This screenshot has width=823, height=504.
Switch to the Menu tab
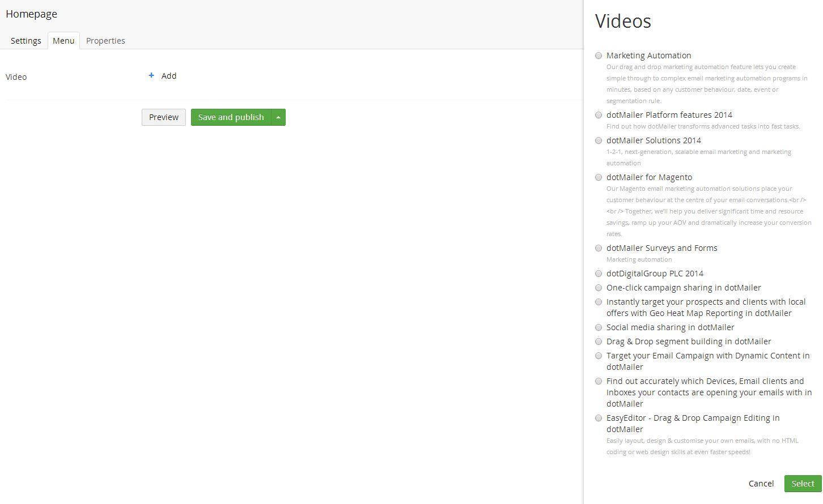[63, 41]
